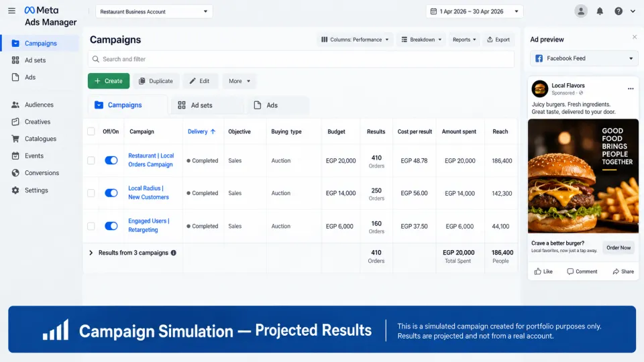Viewport: 644px width, 362px height.
Task: Click the info icon beside Results from 3 campaigns
Action: point(174,253)
